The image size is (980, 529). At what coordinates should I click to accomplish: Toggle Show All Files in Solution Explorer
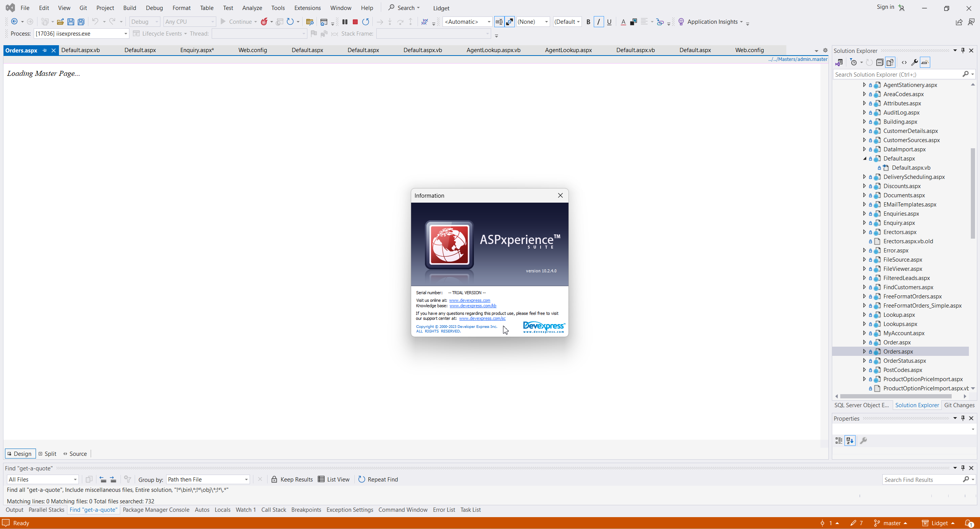click(890, 62)
